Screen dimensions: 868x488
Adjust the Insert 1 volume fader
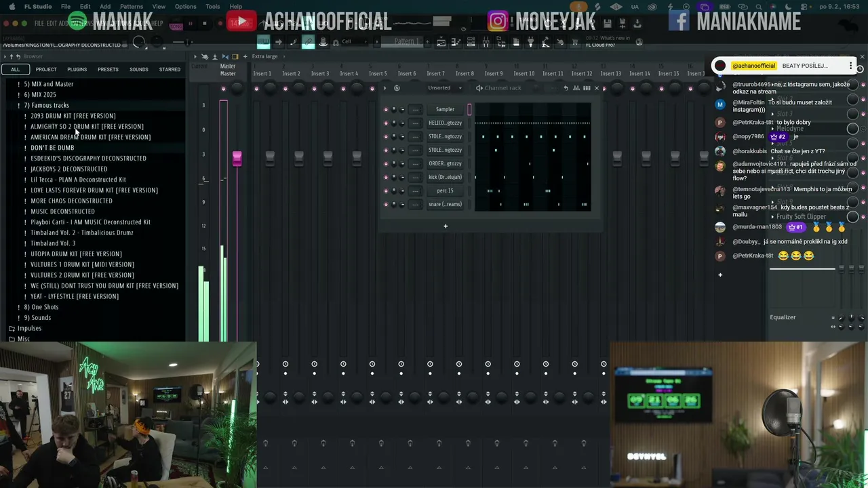tap(270, 157)
